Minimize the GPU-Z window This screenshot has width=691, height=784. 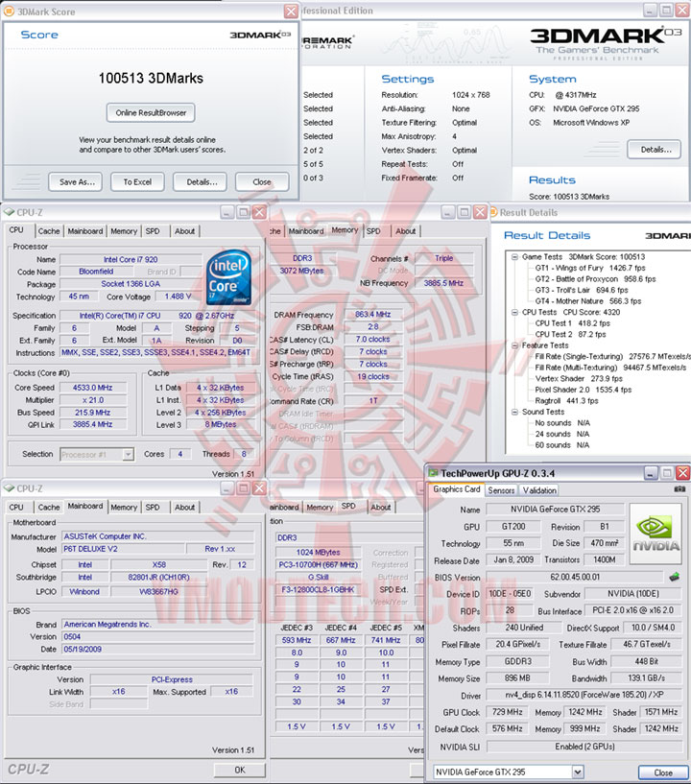[651, 472]
